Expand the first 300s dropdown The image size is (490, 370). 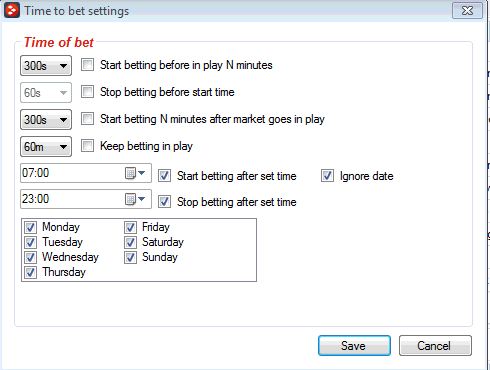pos(46,66)
